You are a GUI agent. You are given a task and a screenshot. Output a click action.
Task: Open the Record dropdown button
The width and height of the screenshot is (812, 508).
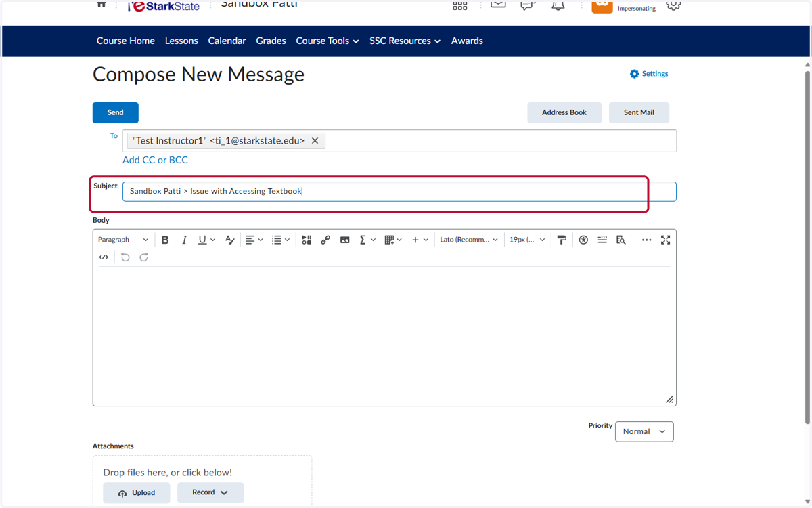210,492
